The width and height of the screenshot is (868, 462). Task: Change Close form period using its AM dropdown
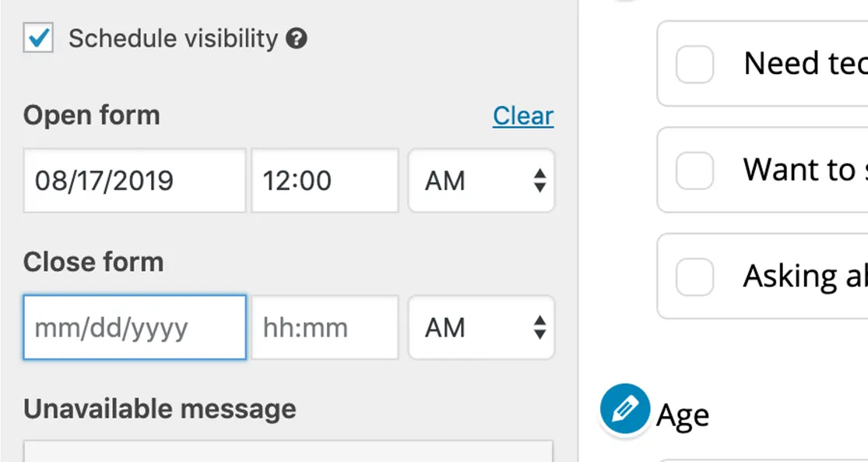(481, 327)
